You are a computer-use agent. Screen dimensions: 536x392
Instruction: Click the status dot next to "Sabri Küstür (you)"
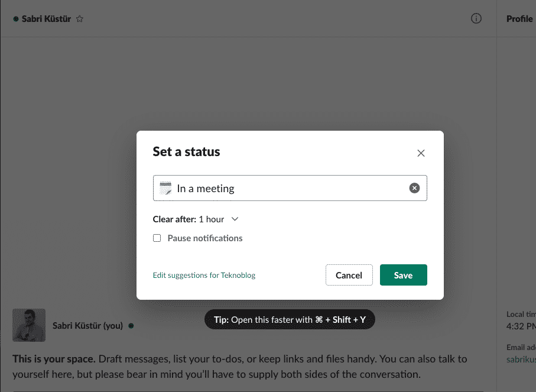click(x=131, y=325)
